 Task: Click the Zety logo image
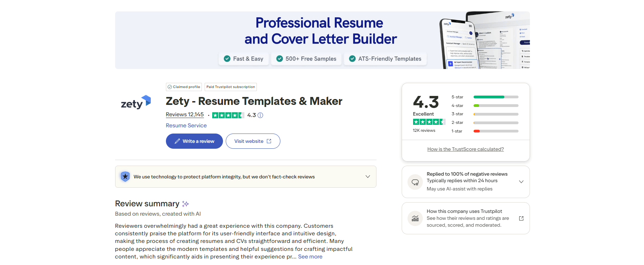[x=136, y=102]
